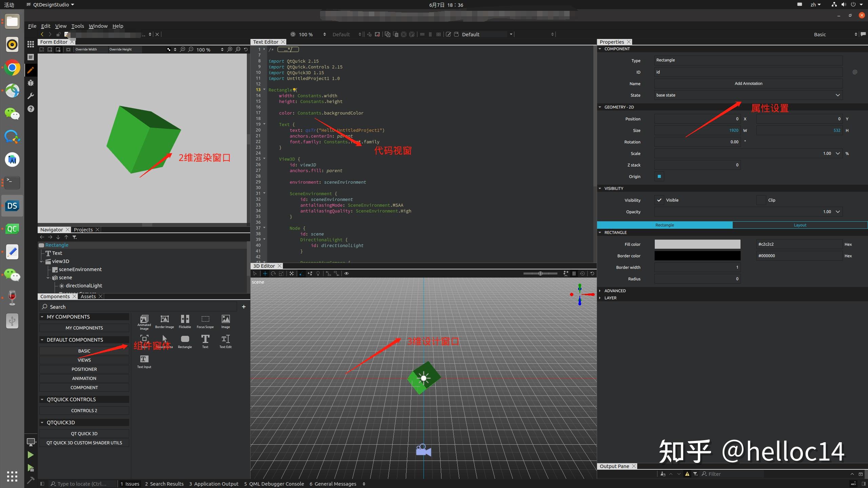This screenshot has height=488, width=868.
Task: Open the Chrome icon in dock
Action: point(12,68)
